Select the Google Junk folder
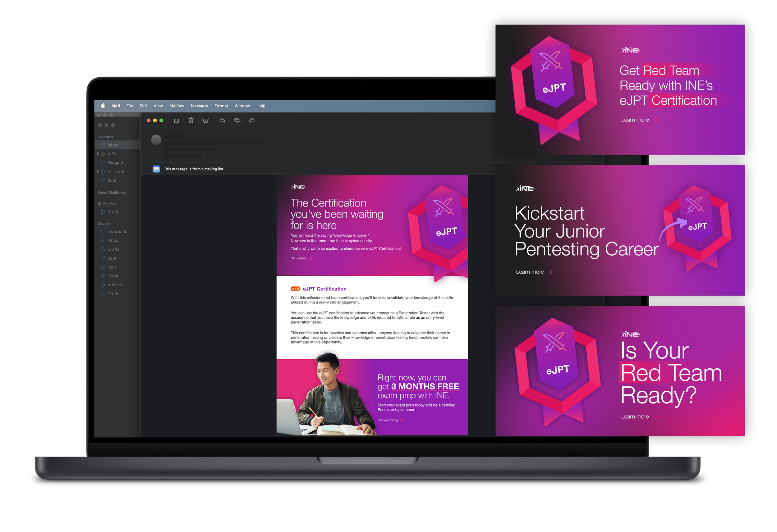 112,267
